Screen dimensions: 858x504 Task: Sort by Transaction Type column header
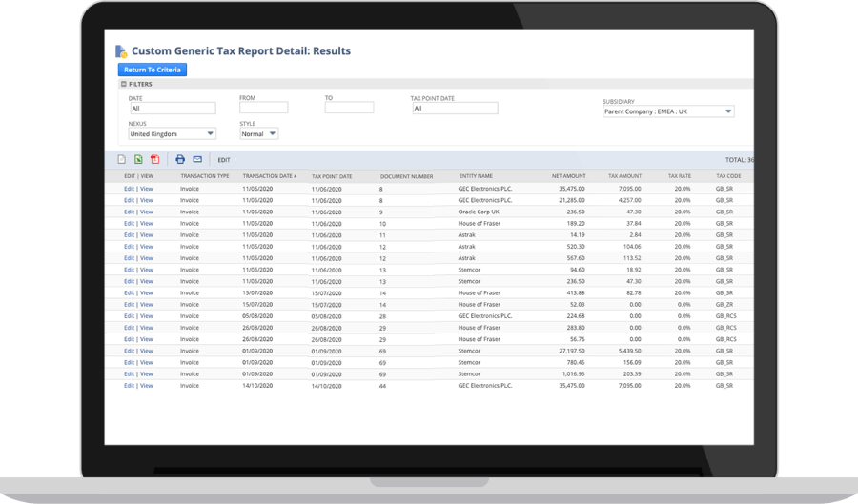click(x=205, y=176)
